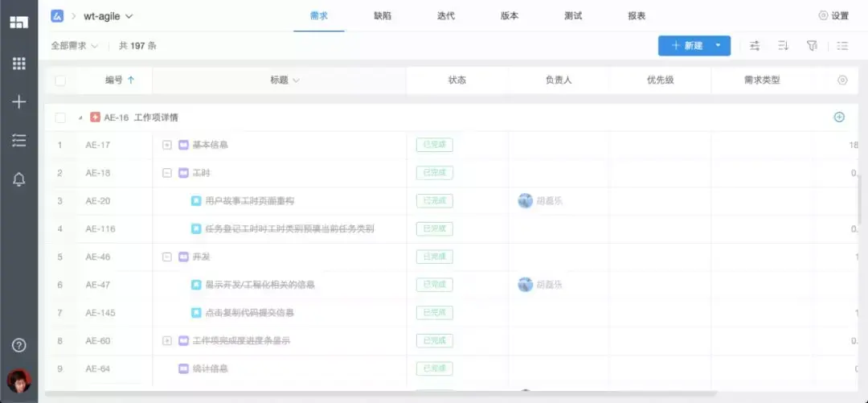
Task: Switch to the 迭代 tab
Action: pyautogui.click(x=446, y=16)
